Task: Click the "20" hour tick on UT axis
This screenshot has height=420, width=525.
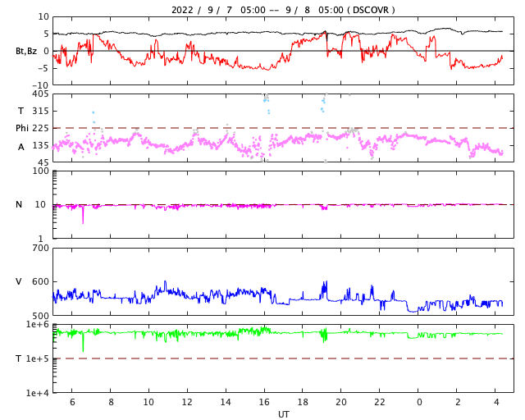Action: point(341,402)
